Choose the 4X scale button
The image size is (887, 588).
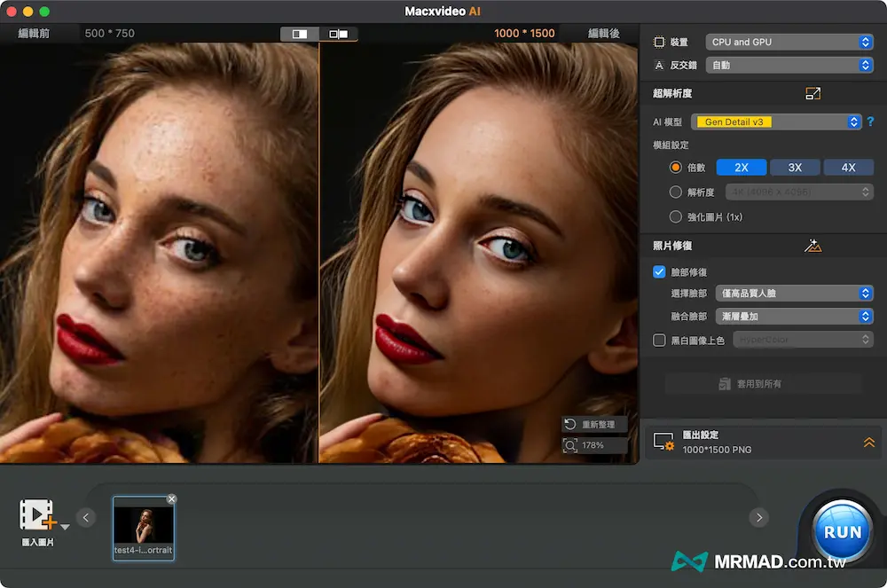pyautogui.click(x=848, y=168)
